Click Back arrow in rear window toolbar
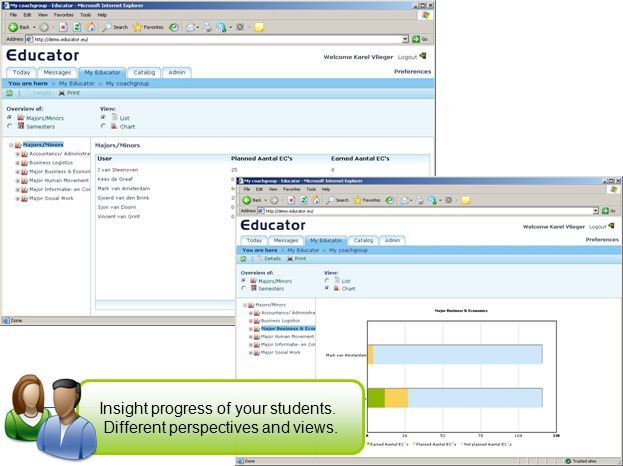The image size is (623, 466). tap(13, 27)
